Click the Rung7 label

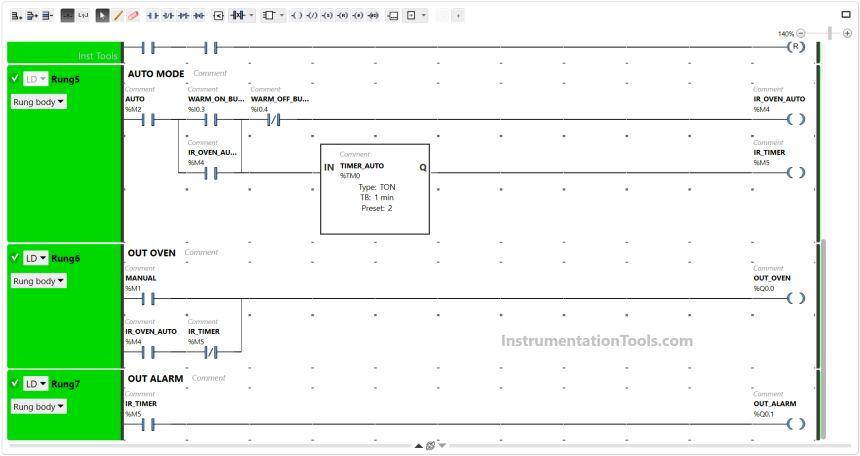coord(65,384)
